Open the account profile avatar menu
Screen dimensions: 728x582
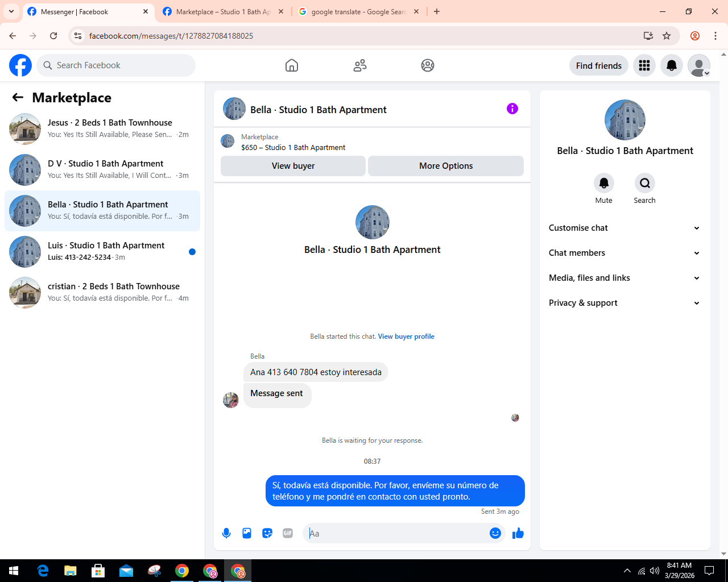coord(699,65)
